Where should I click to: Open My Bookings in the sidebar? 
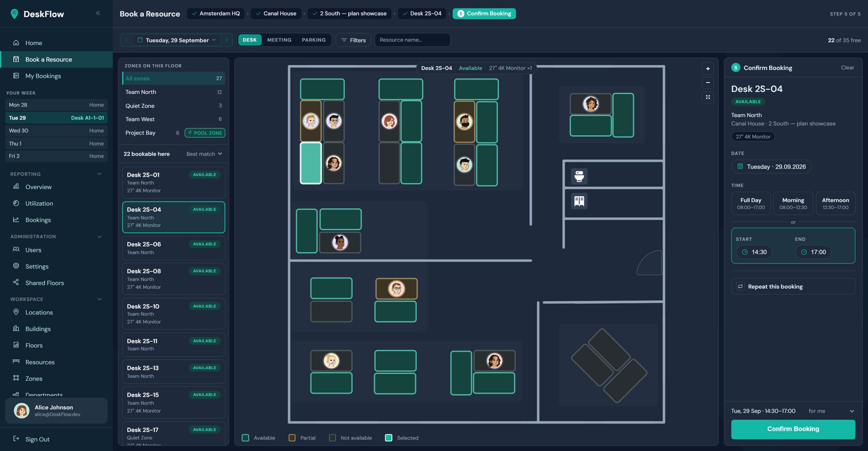coord(56,76)
